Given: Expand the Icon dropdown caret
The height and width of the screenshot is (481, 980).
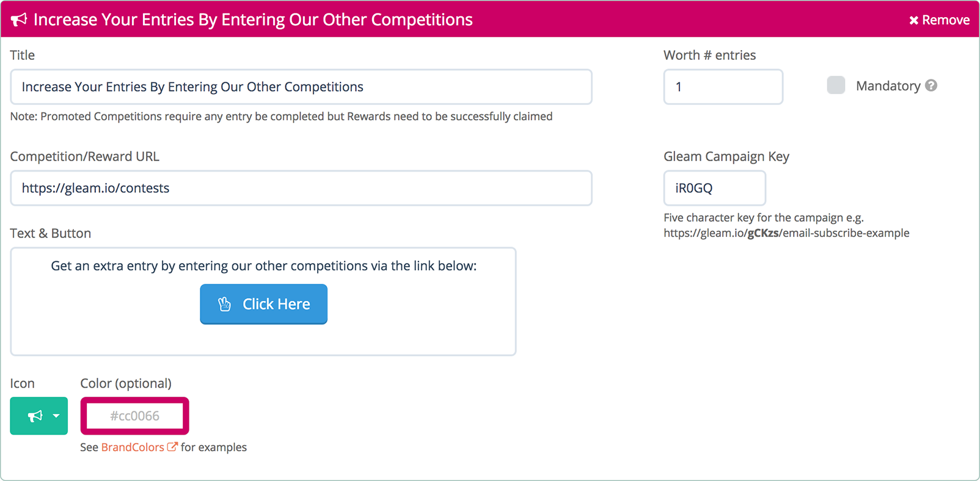Looking at the screenshot, I should [56, 416].
